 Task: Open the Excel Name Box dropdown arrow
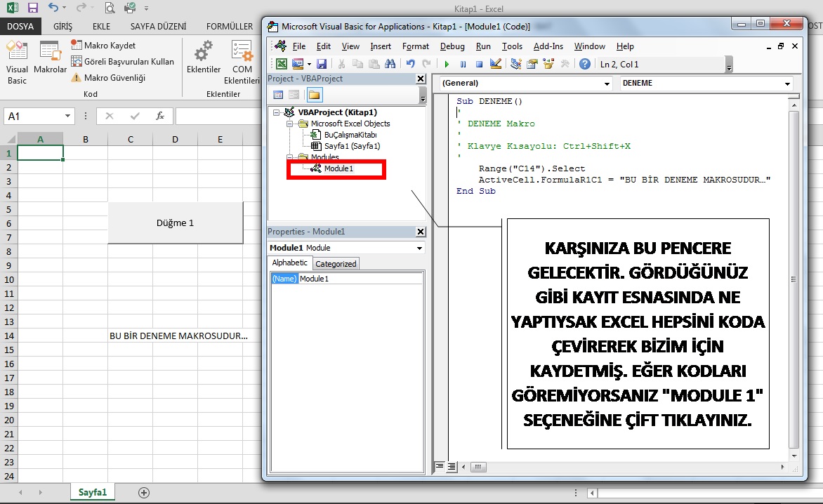(67, 116)
